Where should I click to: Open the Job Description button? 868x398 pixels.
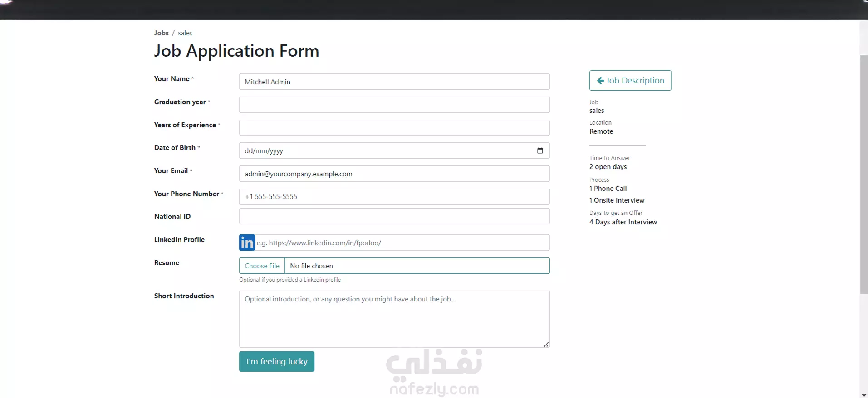pos(630,80)
